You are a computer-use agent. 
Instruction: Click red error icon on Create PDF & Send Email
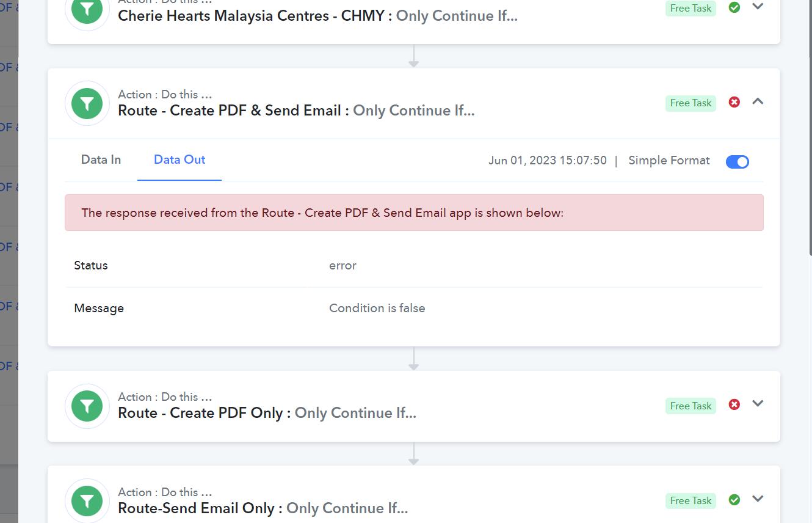(x=734, y=102)
